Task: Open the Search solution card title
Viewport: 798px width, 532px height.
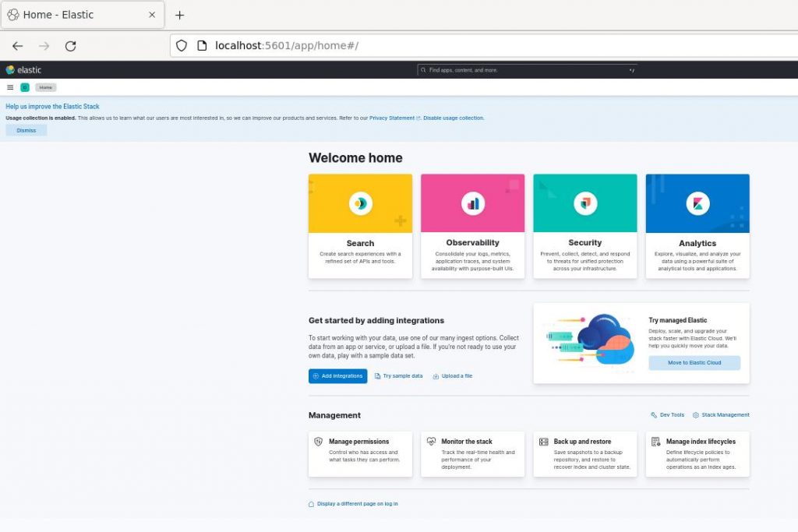Action: (360, 244)
